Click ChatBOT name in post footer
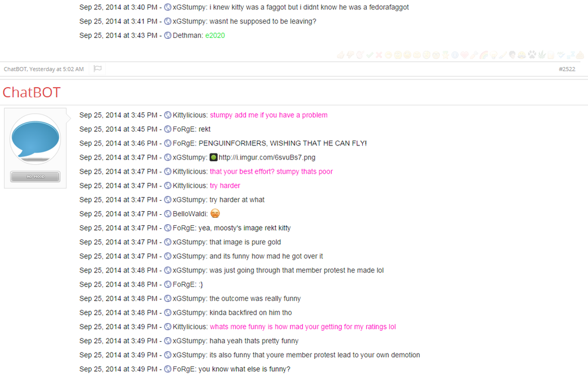Viewport: 588px width, 376px height. [x=15, y=69]
